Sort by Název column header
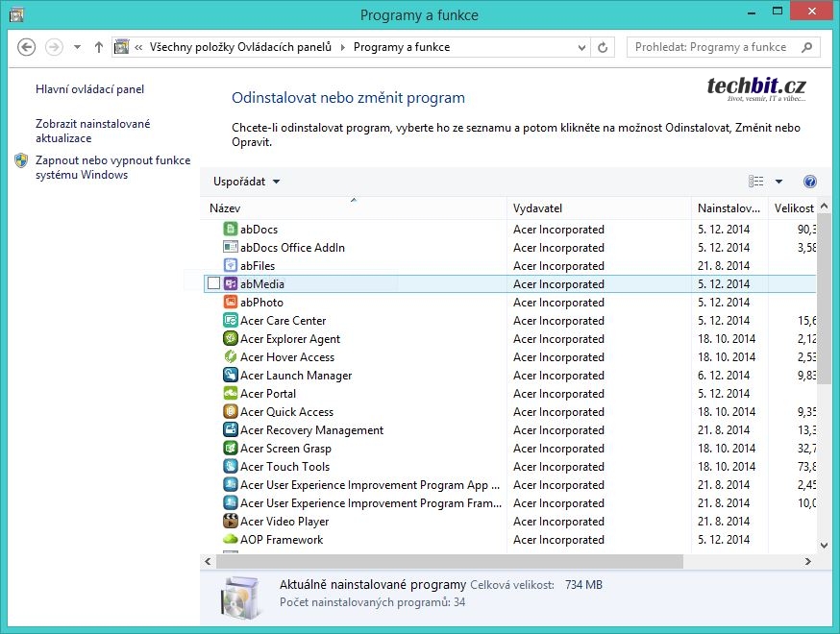This screenshot has width=840, height=634. click(354, 208)
